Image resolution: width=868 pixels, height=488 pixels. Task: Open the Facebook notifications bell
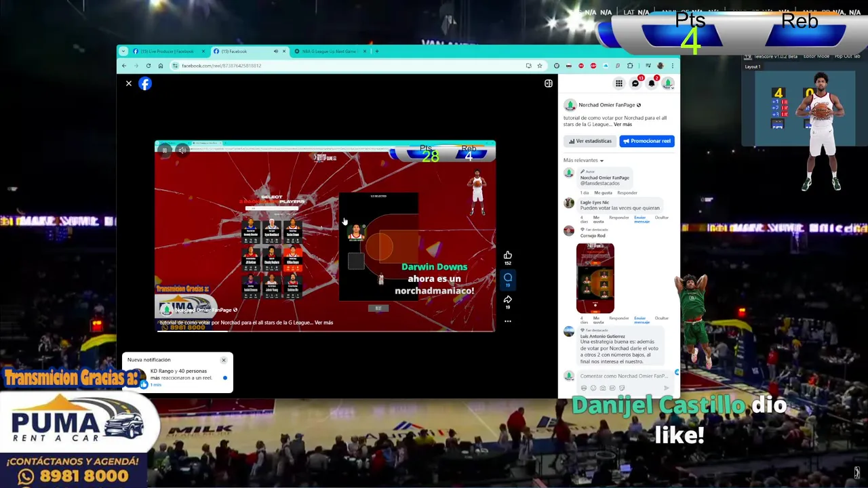coord(652,83)
